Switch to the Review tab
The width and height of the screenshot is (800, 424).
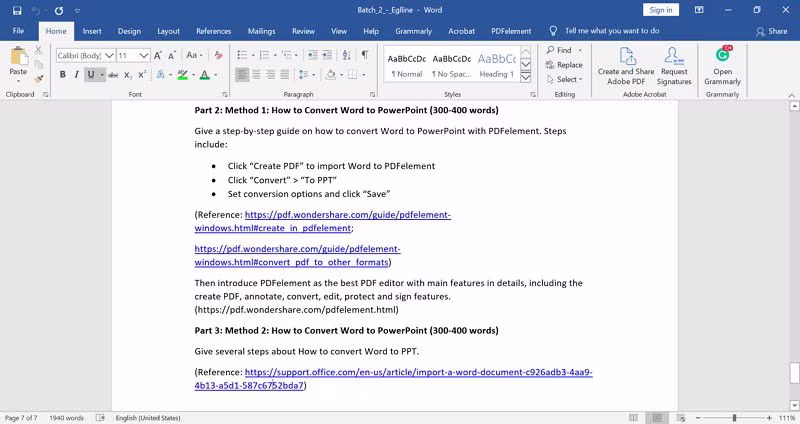pyautogui.click(x=303, y=31)
